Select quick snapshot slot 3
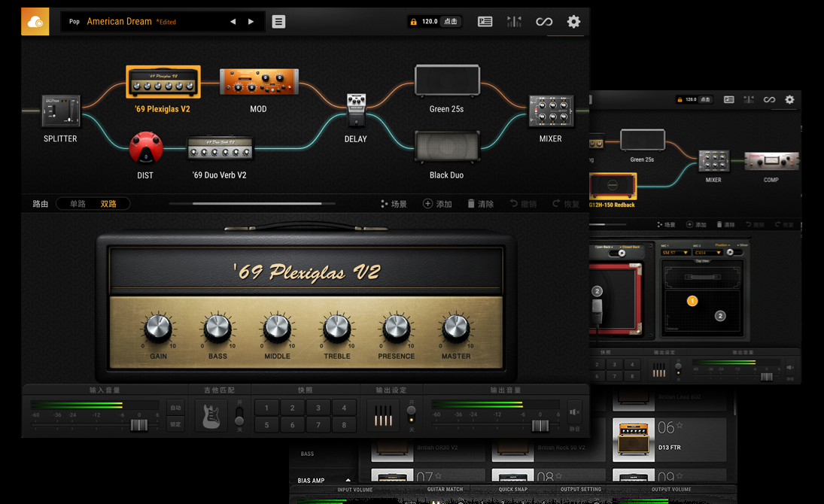Screen dimensions: 824x504 [x=318, y=408]
